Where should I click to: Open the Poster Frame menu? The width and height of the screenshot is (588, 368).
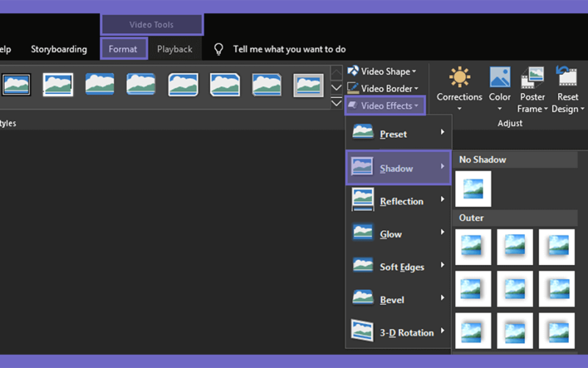point(532,90)
